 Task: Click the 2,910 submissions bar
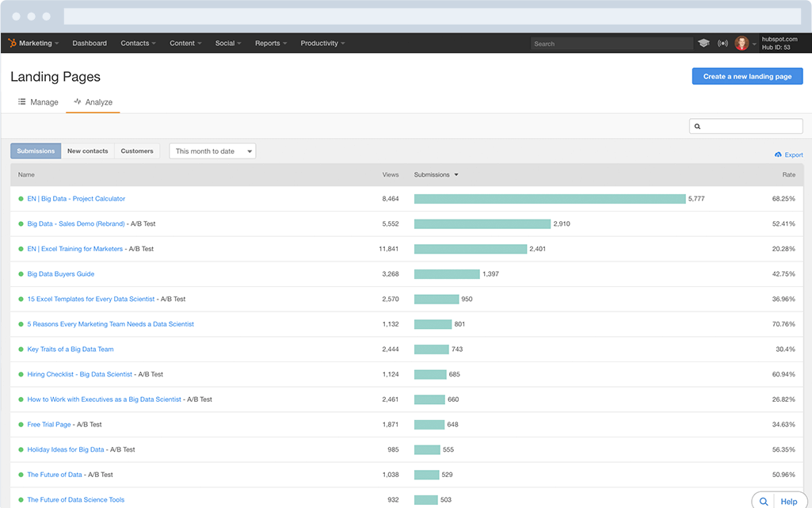coord(482,223)
